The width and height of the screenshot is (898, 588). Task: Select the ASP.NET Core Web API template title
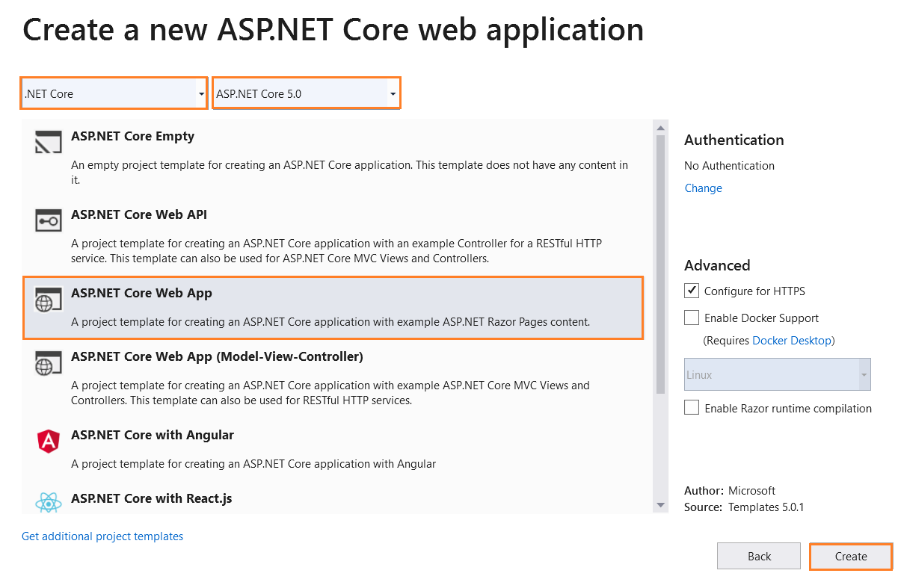(x=139, y=214)
